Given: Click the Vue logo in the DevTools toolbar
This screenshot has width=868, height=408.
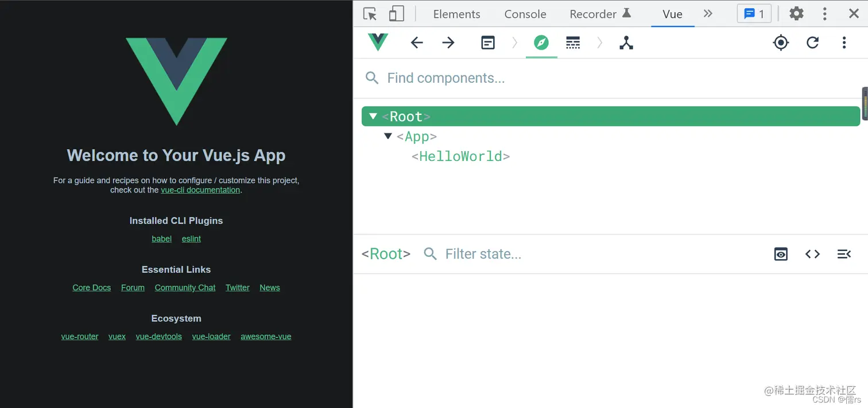Looking at the screenshot, I should (378, 42).
